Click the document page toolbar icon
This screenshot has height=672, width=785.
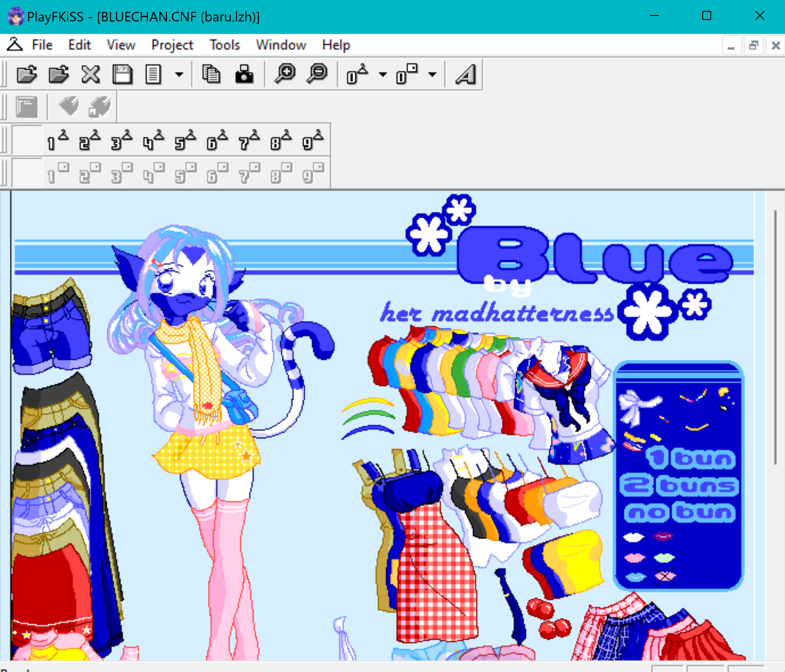tap(153, 74)
